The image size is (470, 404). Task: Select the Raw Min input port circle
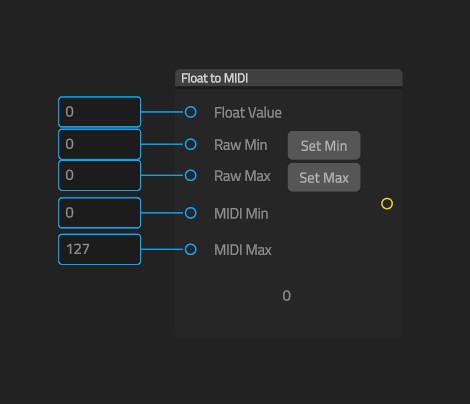(x=191, y=144)
